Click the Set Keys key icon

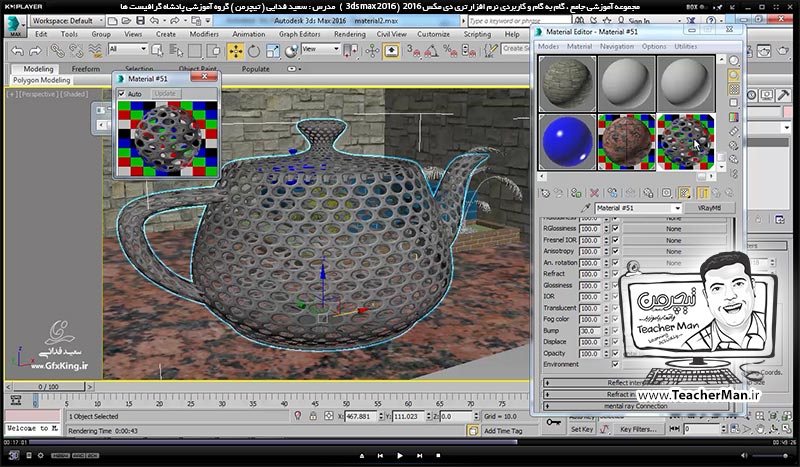point(554,422)
